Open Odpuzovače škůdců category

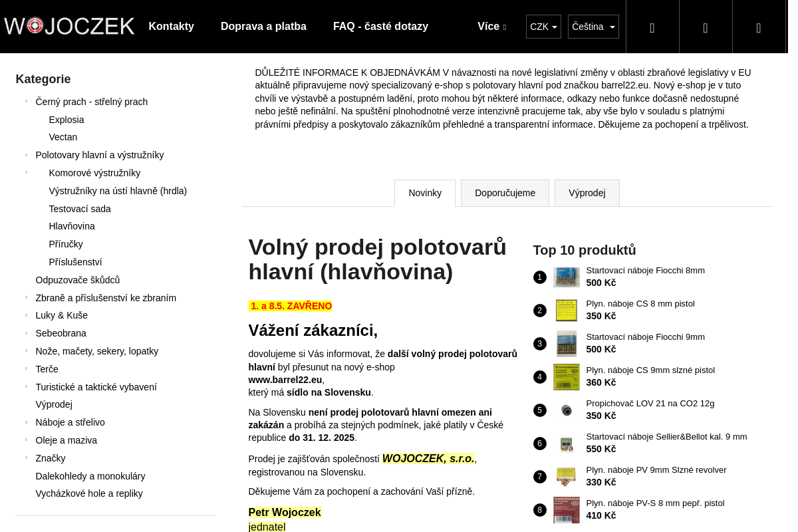point(78,280)
